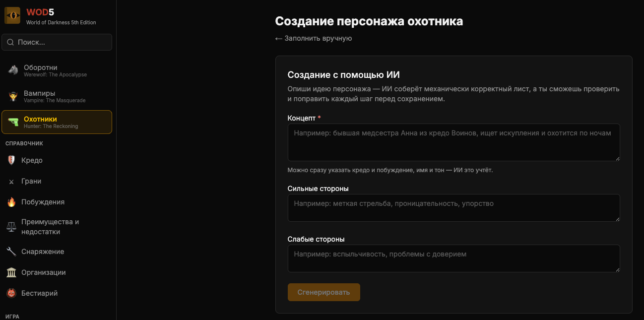This screenshot has height=320, width=644.
Task: Click the СПРАВОЧНИК section header
Action: [24, 143]
